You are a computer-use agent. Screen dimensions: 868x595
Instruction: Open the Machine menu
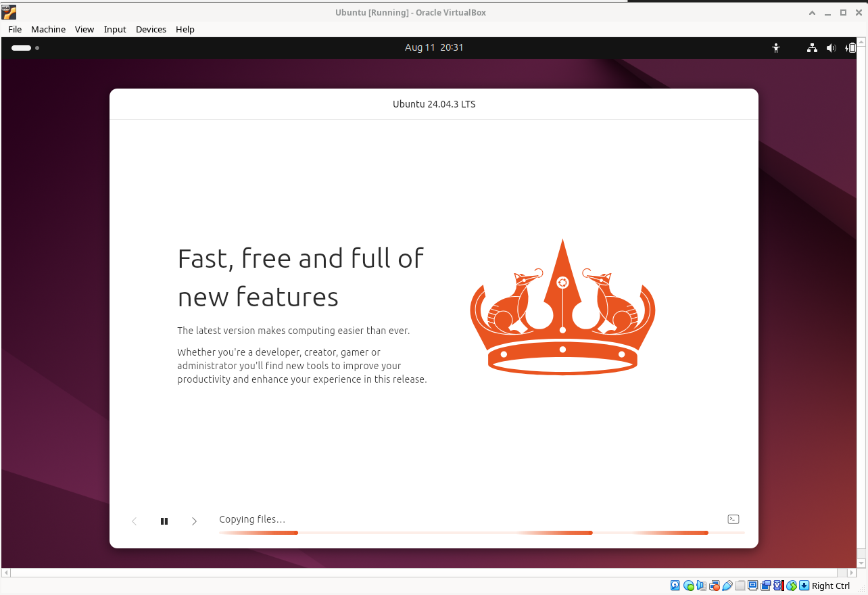[x=48, y=29]
